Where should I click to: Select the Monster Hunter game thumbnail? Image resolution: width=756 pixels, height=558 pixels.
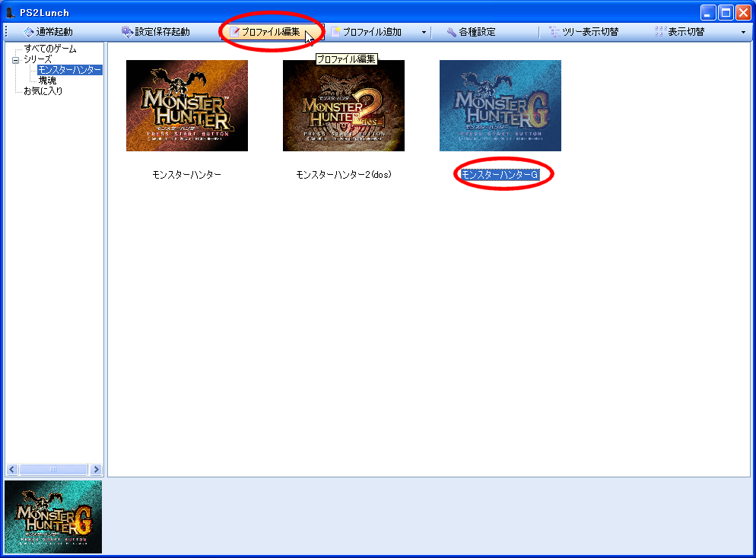pyautogui.click(x=187, y=106)
